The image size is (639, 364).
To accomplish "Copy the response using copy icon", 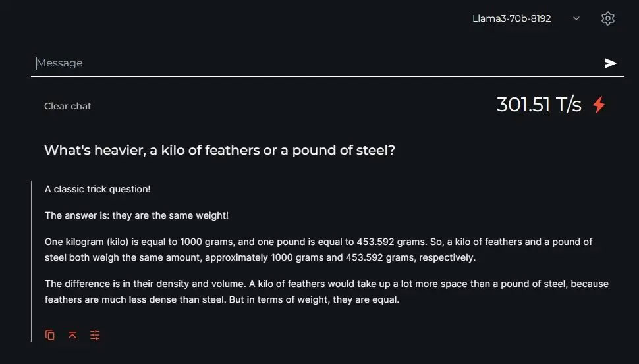I will click(49, 334).
